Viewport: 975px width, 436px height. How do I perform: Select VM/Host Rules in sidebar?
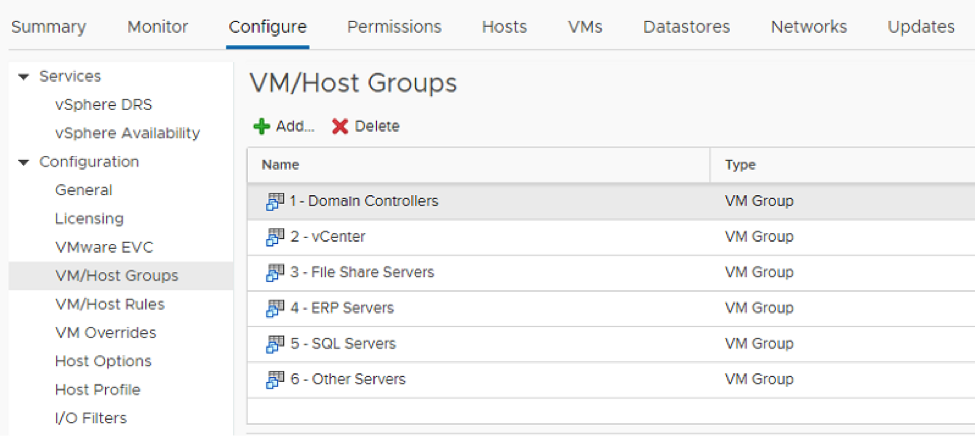click(x=109, y=304)
